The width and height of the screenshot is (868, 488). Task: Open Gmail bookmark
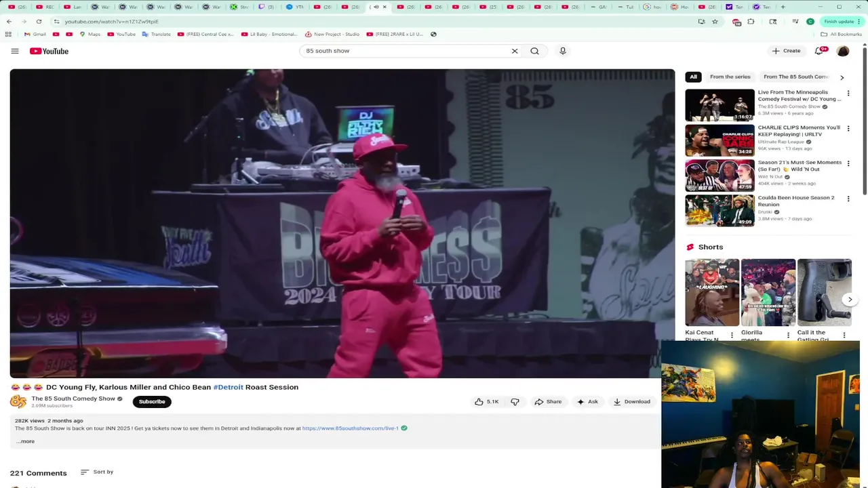click(35, 34)
